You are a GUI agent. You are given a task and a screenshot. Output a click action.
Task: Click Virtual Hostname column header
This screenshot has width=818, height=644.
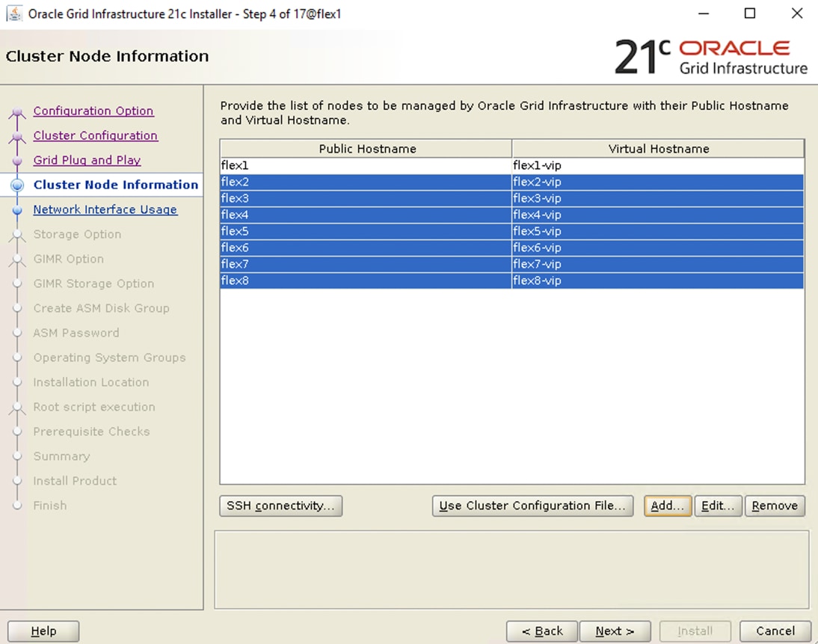658,149
